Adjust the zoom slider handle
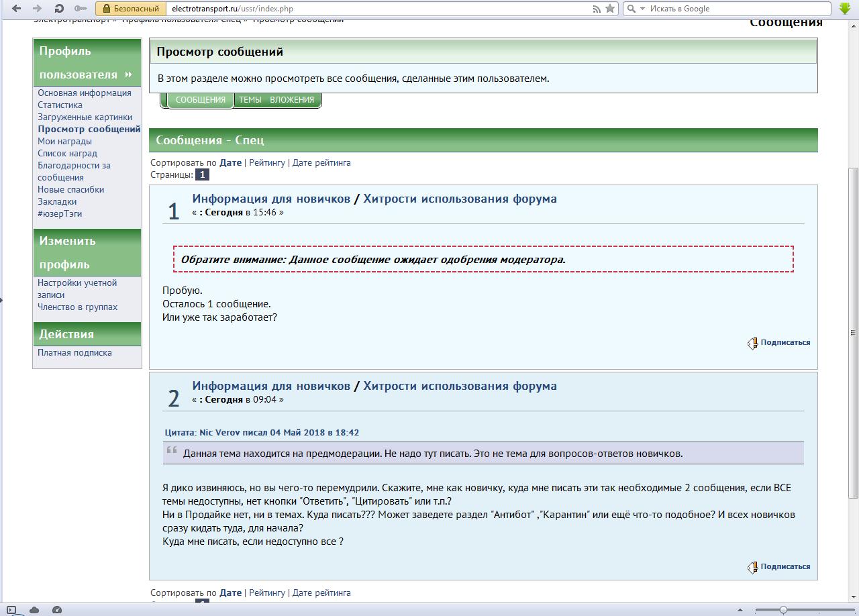859x616 pixels. 782,610
